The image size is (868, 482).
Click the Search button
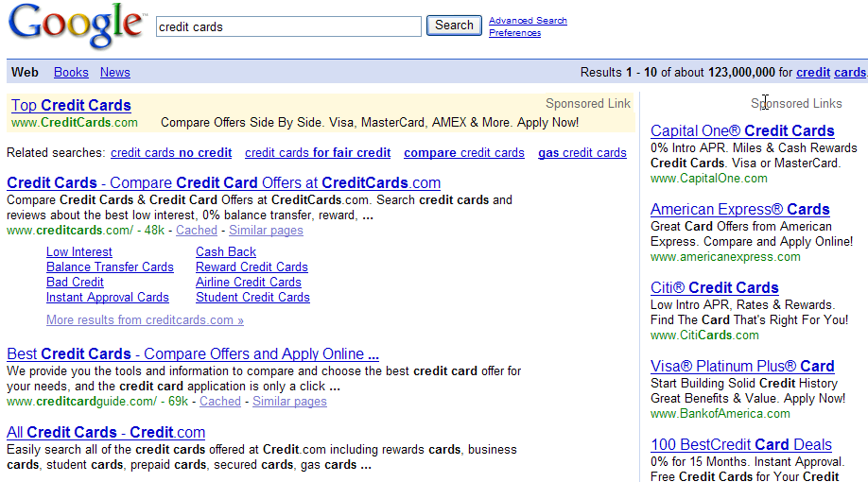click(x=454, y=26)
